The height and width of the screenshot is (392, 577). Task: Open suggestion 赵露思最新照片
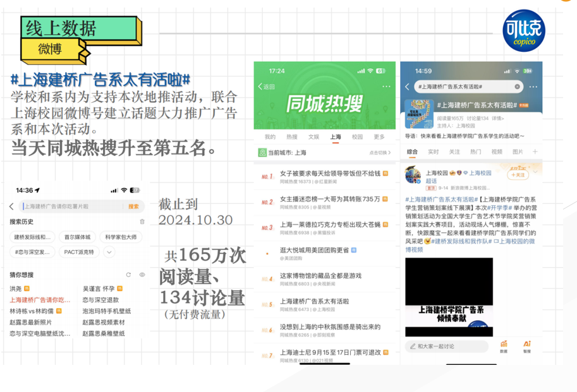(31, 322)
